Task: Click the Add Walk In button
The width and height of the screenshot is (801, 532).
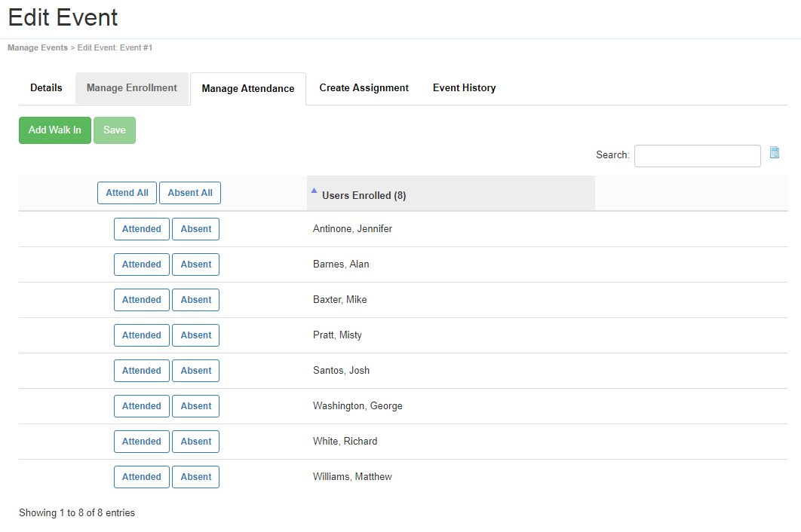Action: click(x=55, y=130)
